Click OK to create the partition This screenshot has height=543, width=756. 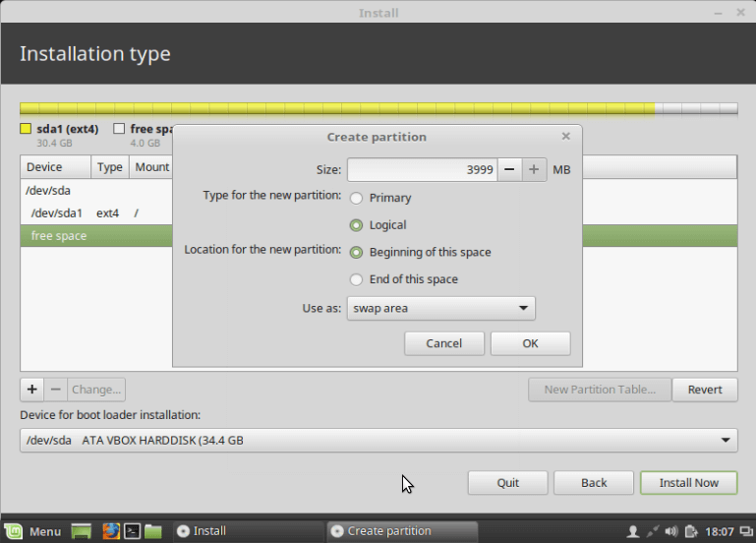530,343
